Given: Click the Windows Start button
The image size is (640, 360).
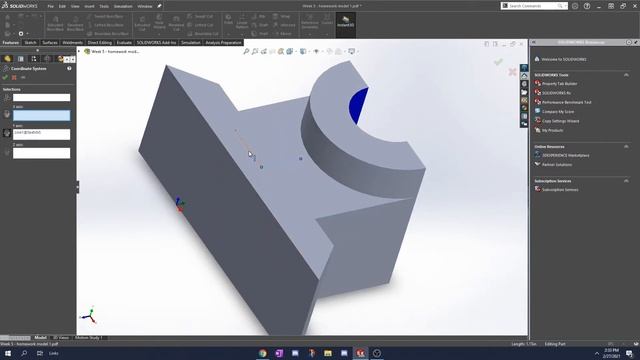Looking at the screenshot, I should point(8,353).
